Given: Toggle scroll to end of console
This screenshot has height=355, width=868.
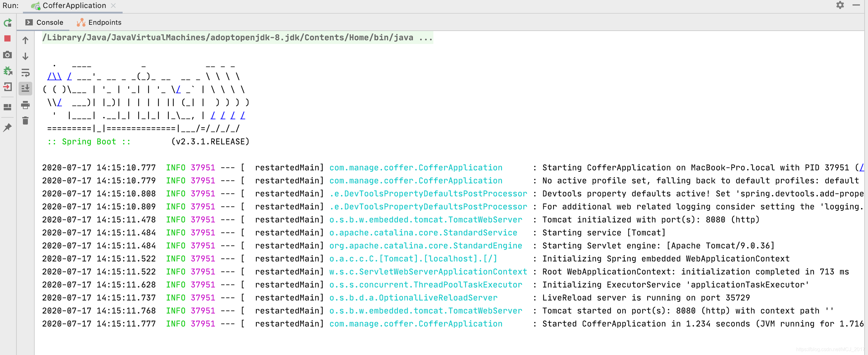Looking at the screenshot, I should point(25,89).
